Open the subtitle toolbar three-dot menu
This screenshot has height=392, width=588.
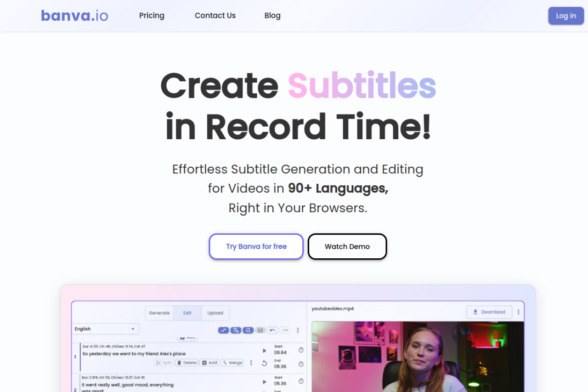point(298,330)
